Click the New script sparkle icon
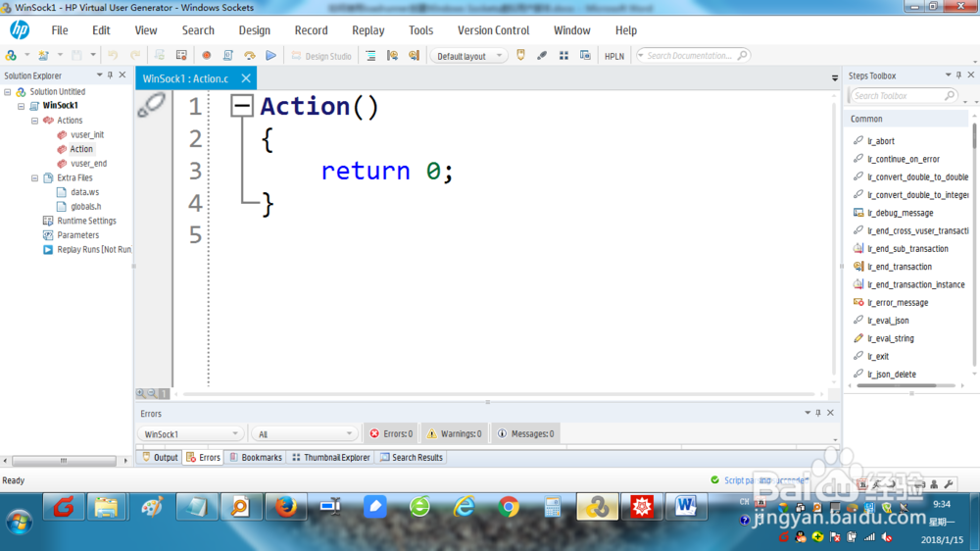This screenshot has height=551, width=980. (43, 56)
